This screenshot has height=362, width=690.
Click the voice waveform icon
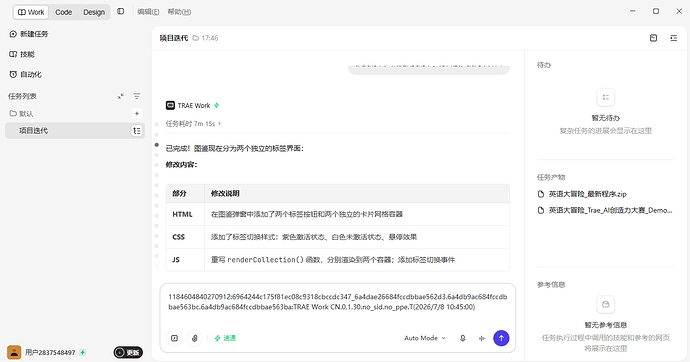pyautogui.click(x=482, y=338)
